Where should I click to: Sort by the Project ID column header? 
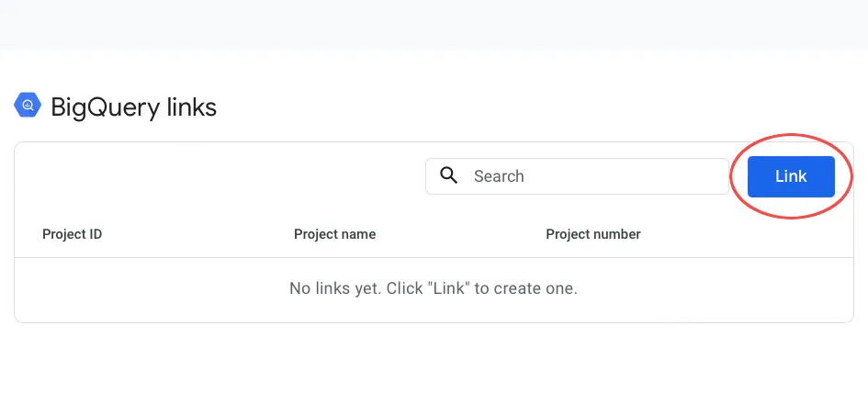click(72, 234)
